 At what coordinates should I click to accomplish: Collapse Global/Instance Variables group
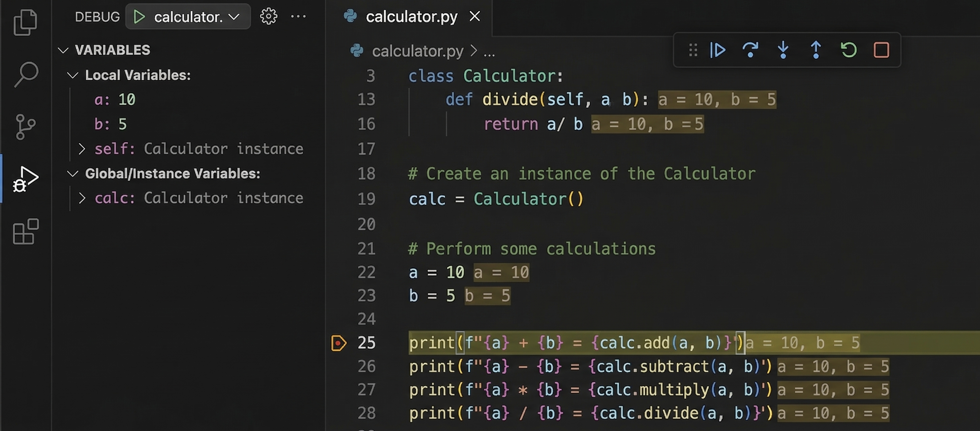tap(73, 174)
